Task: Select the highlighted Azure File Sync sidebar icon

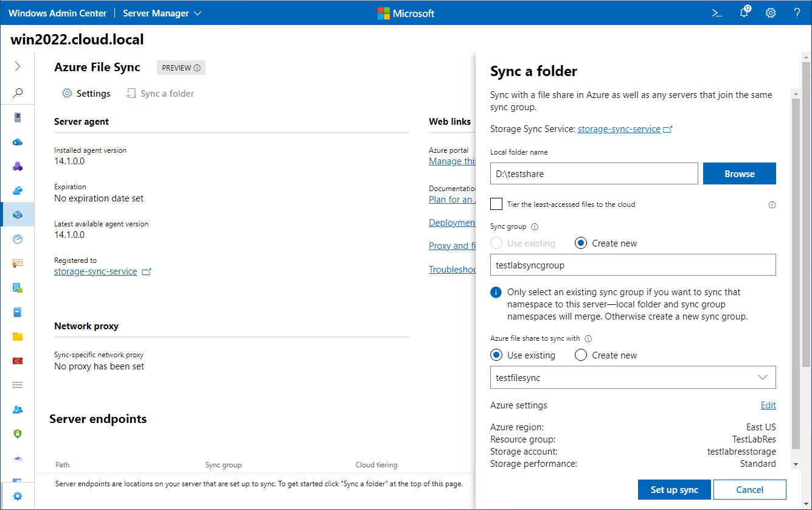Action: 18,214
